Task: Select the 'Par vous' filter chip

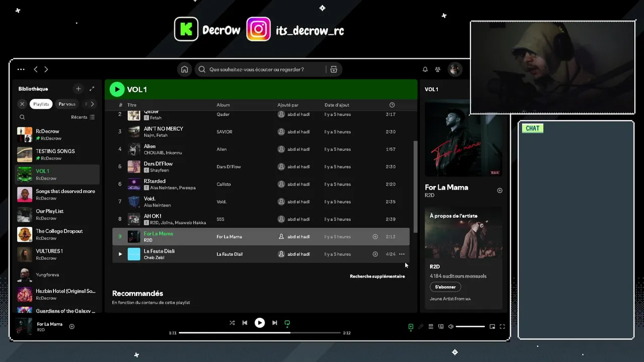Action: (67, 104)
